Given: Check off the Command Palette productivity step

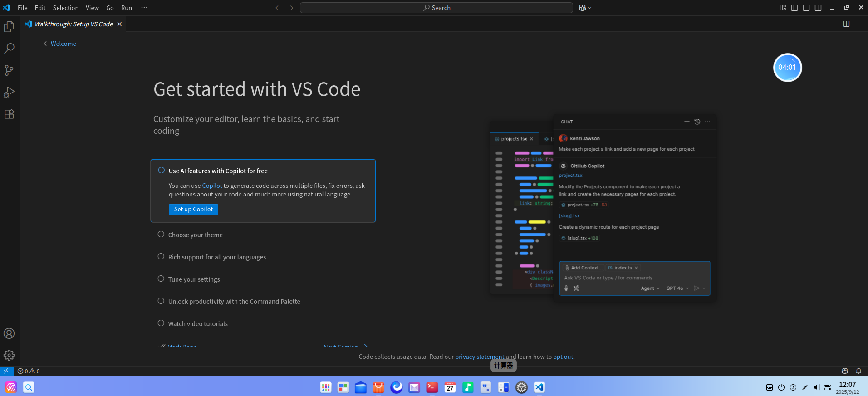Looking at the screenshot, I should point(161,301).
